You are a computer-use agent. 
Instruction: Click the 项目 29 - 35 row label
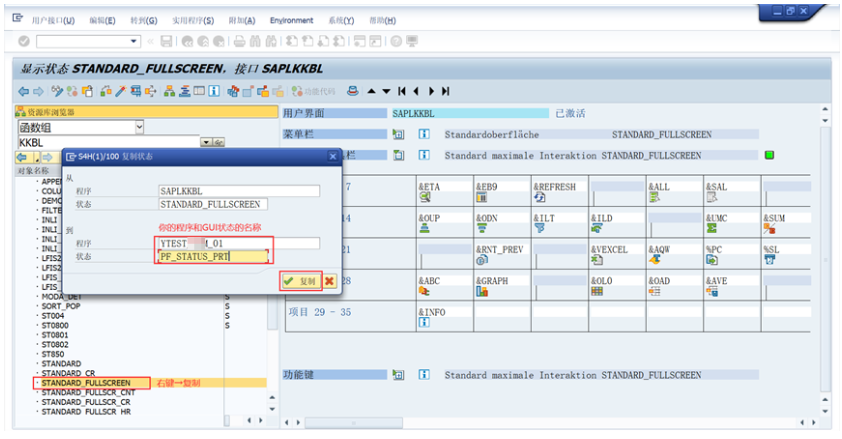pos(320,312)
